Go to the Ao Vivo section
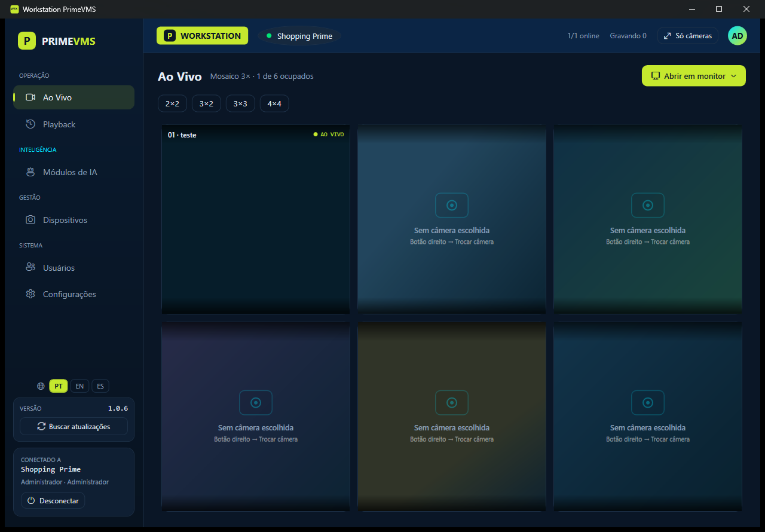The width and height of the screenshot is (765, 532). pos(74,97)
